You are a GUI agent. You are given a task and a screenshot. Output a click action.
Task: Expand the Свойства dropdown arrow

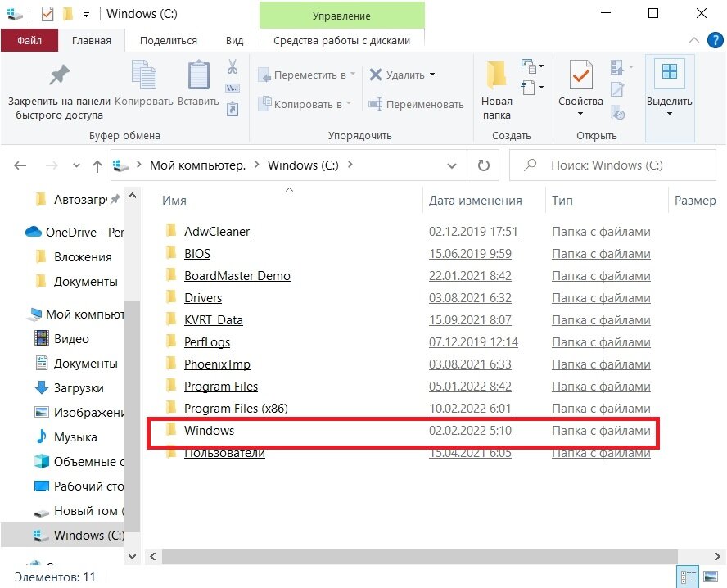tap(580, 114)
